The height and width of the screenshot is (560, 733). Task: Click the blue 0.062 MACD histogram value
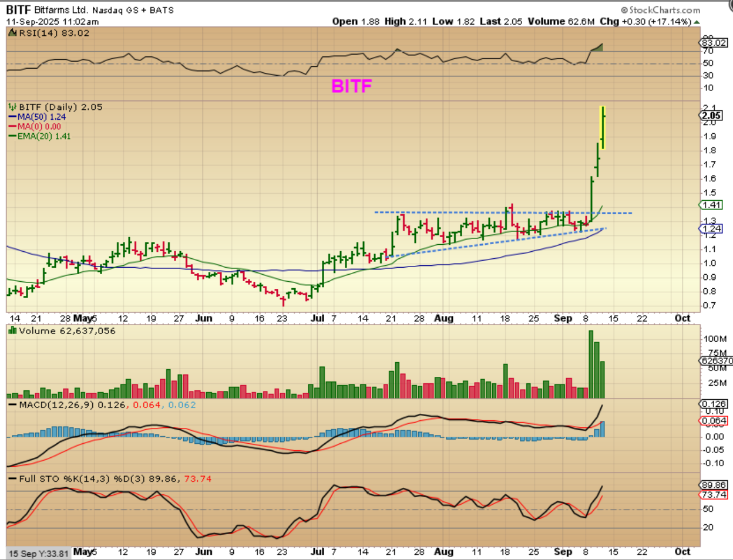coord(182,404)
